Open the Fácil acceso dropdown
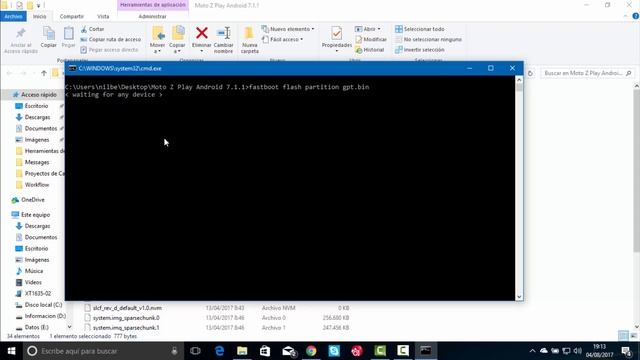The width and height of the screenshot is (640, 360). pyautogui.click(x=282, y=39)
